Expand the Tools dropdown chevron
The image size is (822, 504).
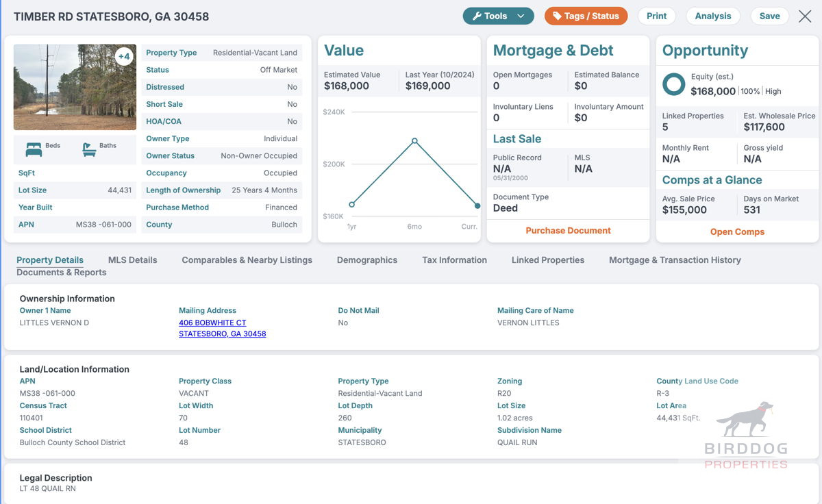521,16
